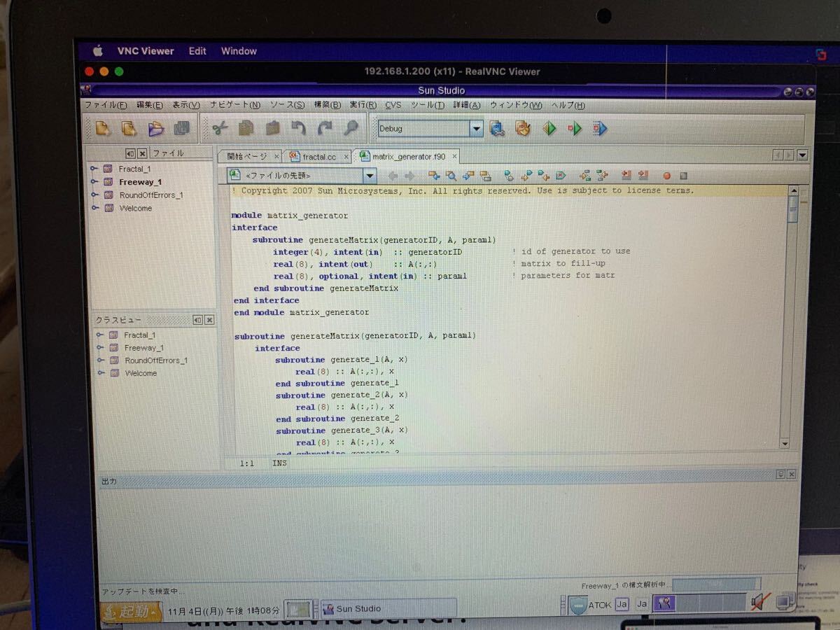This screenshot has width=840, height=630.
Task: Switch to the fractal.cc tab
Action: 320,157
